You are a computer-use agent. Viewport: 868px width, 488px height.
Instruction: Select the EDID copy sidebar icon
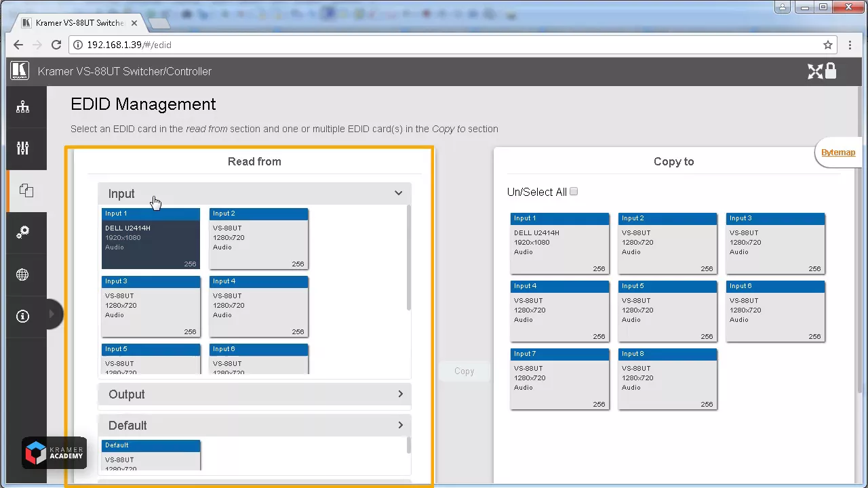pyautogui.click(x=26, y=190)
